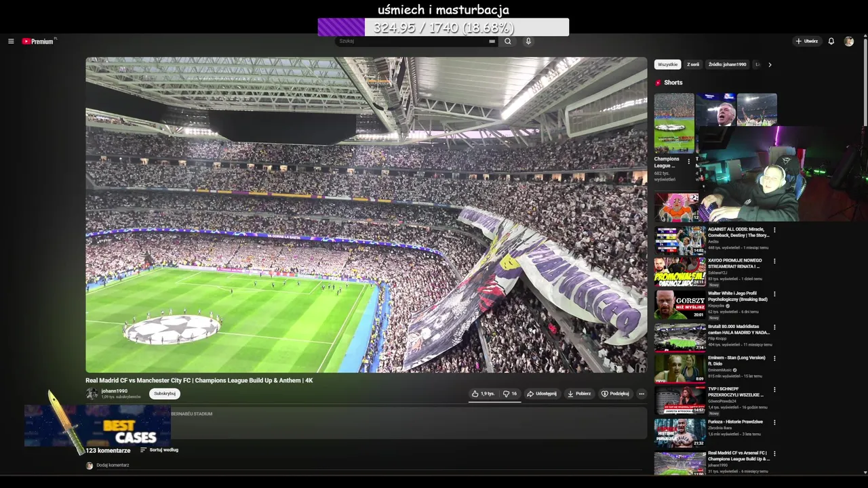This screenshot has width=868, height=488.
Task: Open the YouTube hamburger guide menu
Action: [11, 41]
